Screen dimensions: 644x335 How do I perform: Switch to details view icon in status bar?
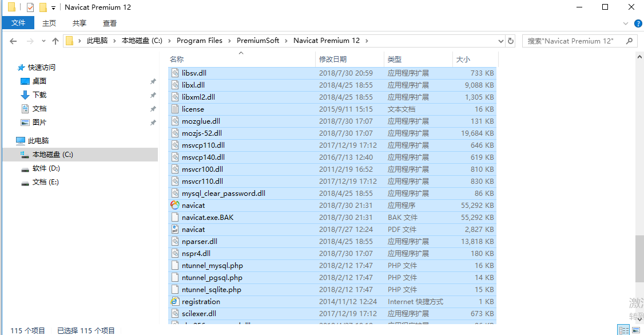(623, 330)
